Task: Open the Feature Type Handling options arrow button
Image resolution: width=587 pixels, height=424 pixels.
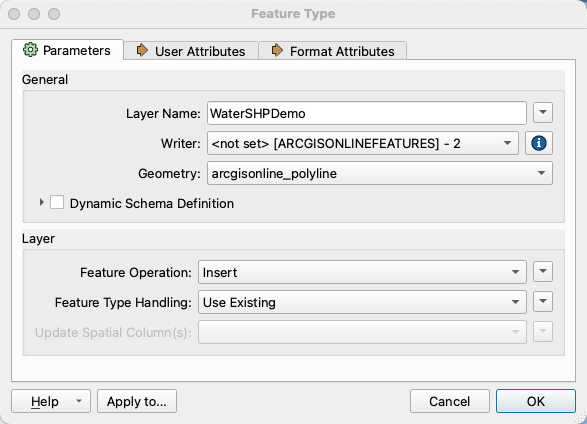Action: pos(543,301)
